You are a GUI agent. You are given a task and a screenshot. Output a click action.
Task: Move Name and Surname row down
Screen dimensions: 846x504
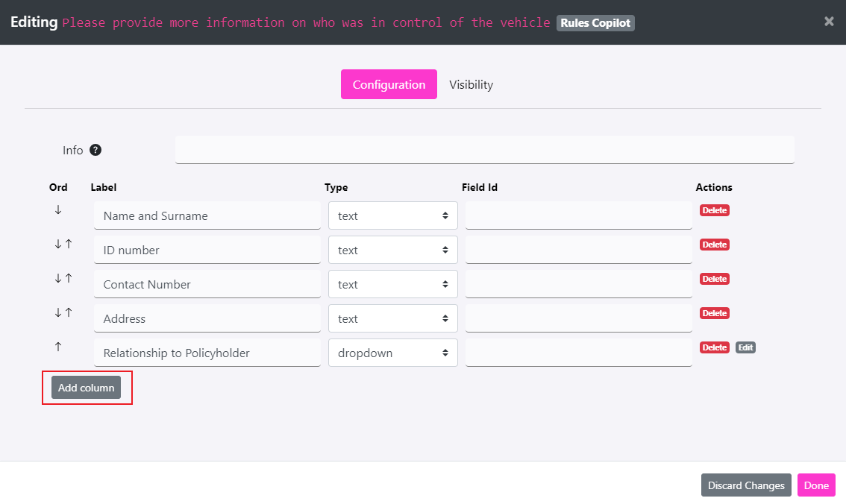coord(58,210)
